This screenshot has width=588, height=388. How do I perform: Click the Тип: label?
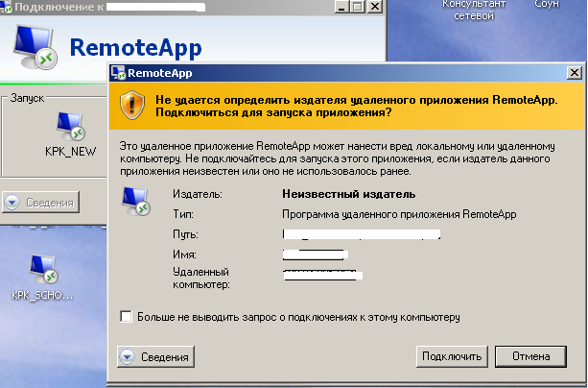point(183,214)
